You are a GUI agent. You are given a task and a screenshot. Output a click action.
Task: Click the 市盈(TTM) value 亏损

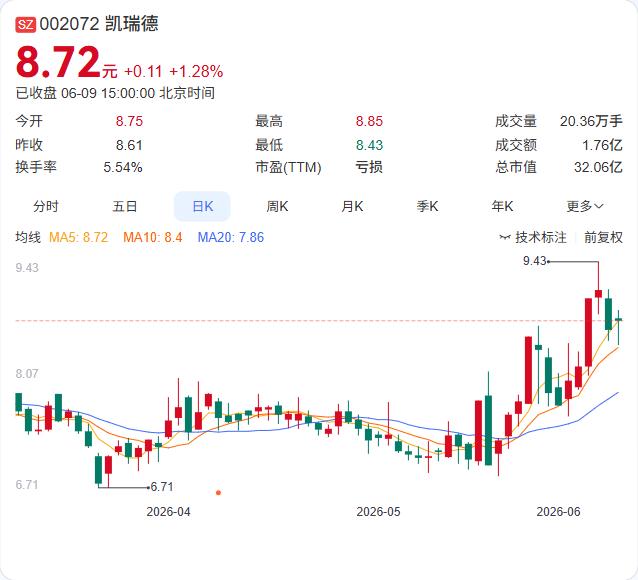pos(369,167)
